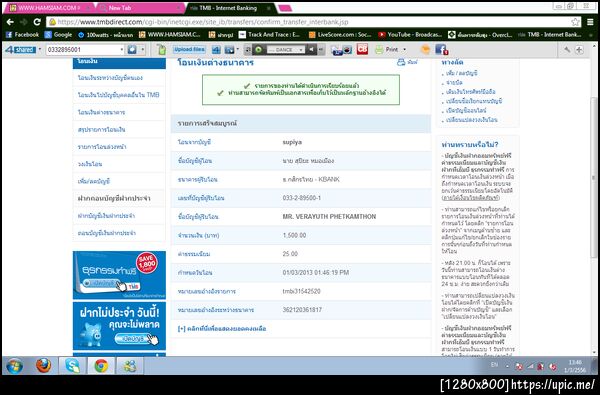Select reference number tmbi31542520
This screenshot has height=395, width=600.
[x=302, y=291]
